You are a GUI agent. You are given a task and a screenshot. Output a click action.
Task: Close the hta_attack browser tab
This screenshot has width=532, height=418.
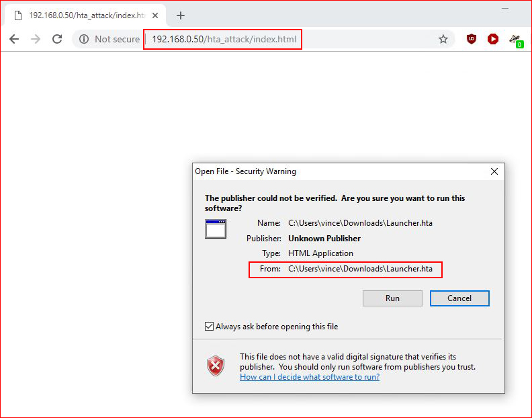pyautogui.click(x=155, y=15)
